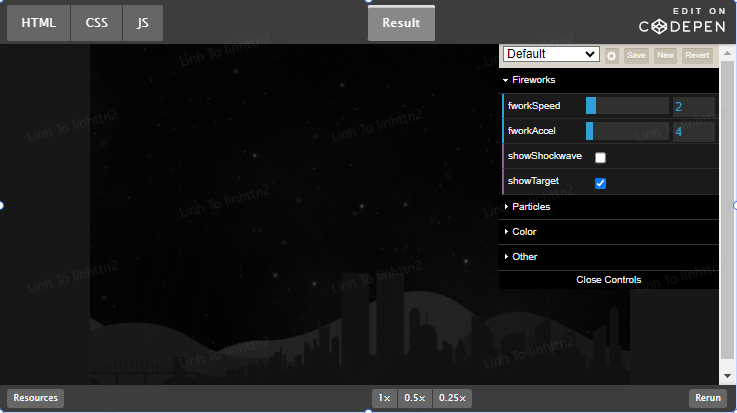Screen dimensions: 737x413
Task: Click the fworkSpeed slider bar
Action: (x=627, y=106)
